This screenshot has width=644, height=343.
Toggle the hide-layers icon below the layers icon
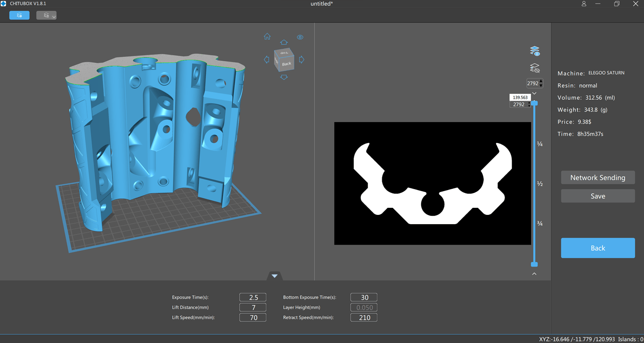pyautogui.click(x=534, y=68)
